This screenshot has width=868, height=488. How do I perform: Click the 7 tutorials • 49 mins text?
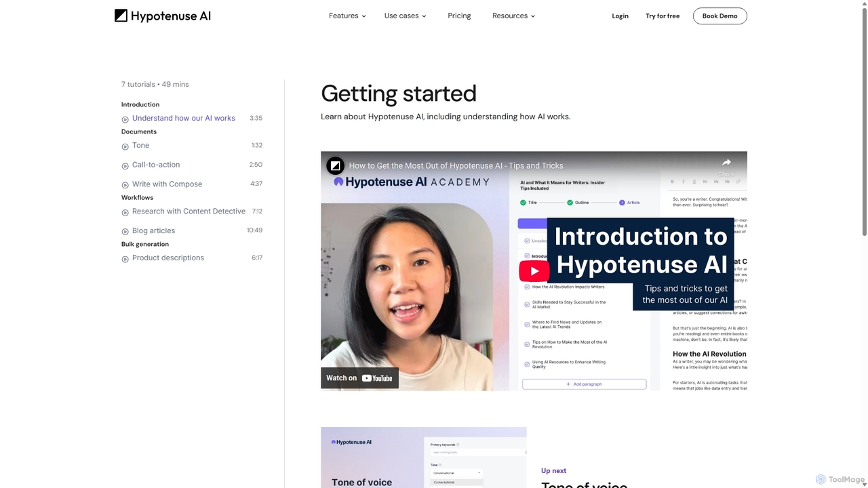click(155, 84)
